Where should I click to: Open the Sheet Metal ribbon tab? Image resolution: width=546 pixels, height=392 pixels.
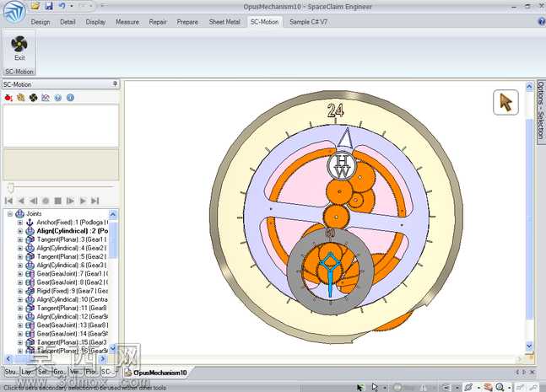click(x=224, y=22)
